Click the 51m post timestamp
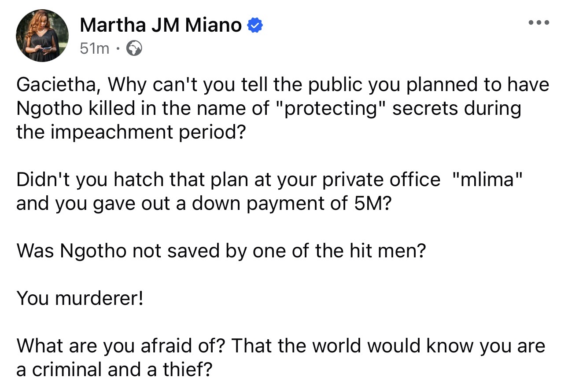568x392 pixels. (x=94, y=48)
